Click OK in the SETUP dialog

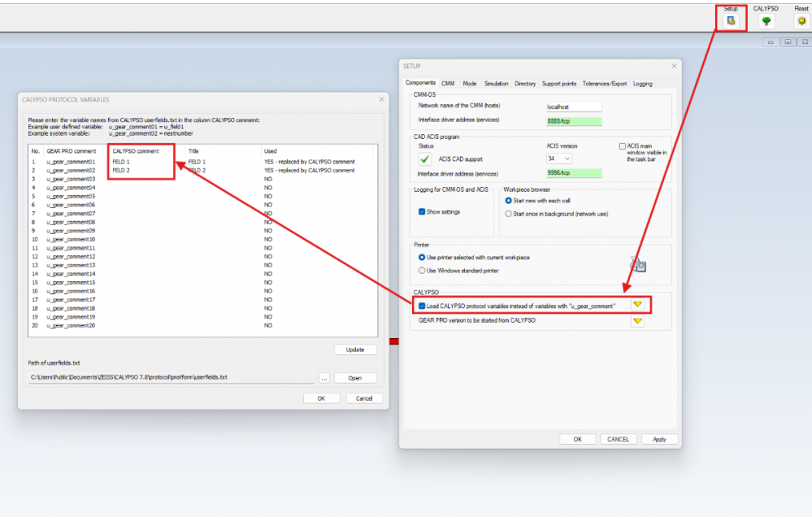(x=577, y=439)
